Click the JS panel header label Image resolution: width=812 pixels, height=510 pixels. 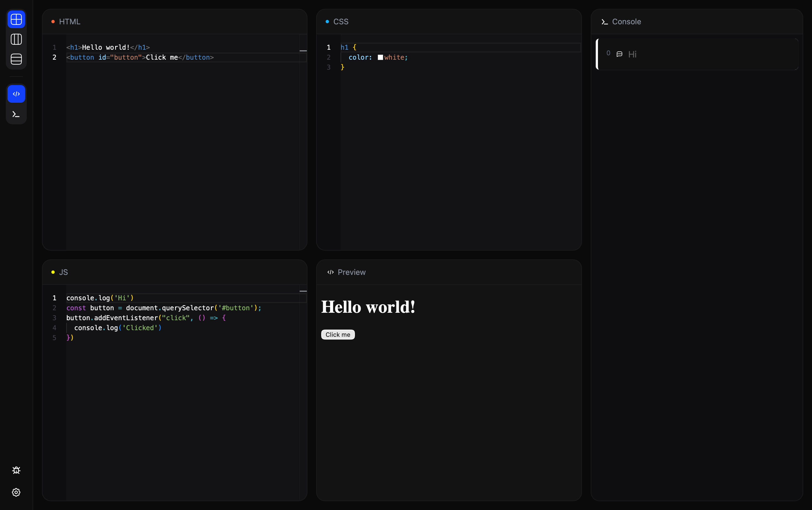click(64, 272)
